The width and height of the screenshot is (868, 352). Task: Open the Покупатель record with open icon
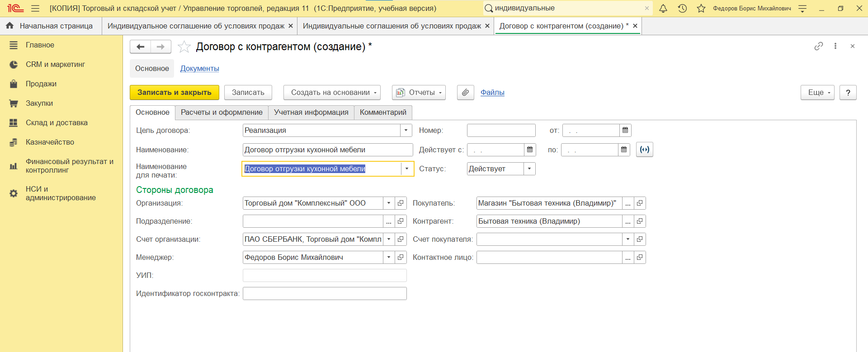pos(640,203)
